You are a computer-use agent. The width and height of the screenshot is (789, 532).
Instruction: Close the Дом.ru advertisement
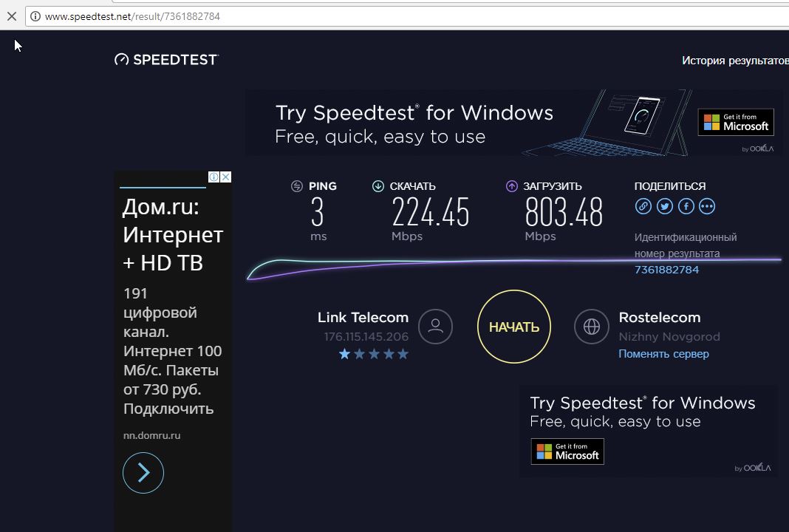(x=226, y=177)
